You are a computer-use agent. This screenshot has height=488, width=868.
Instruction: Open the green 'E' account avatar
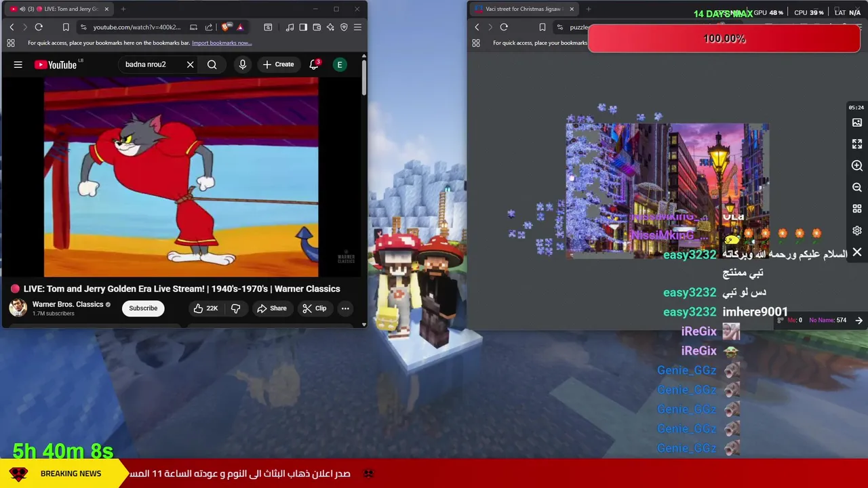coord(340,64)
